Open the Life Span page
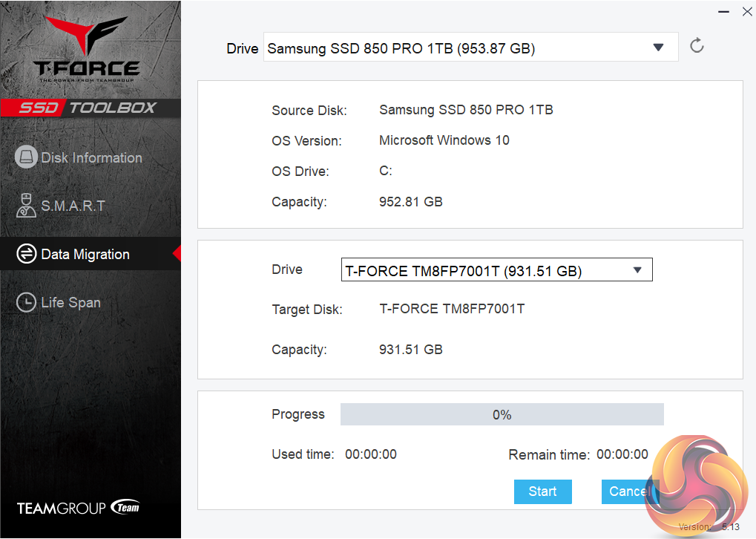The width and height of the screenshot is (756, 539). (x=91, y=303)
